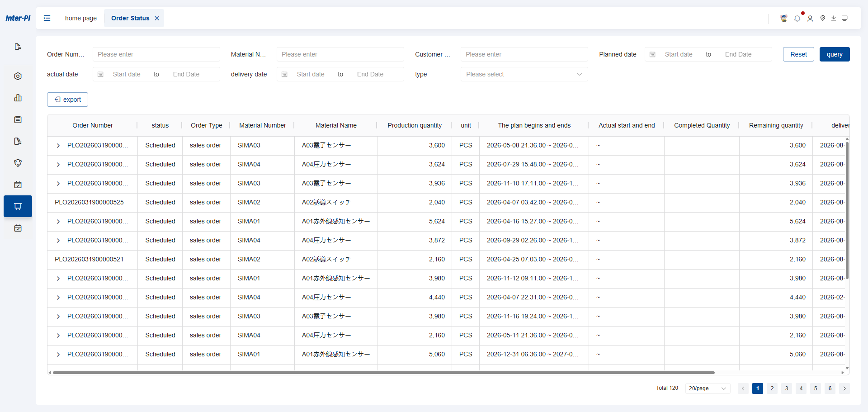Focus the Material Number input field

tap(340, 54)
